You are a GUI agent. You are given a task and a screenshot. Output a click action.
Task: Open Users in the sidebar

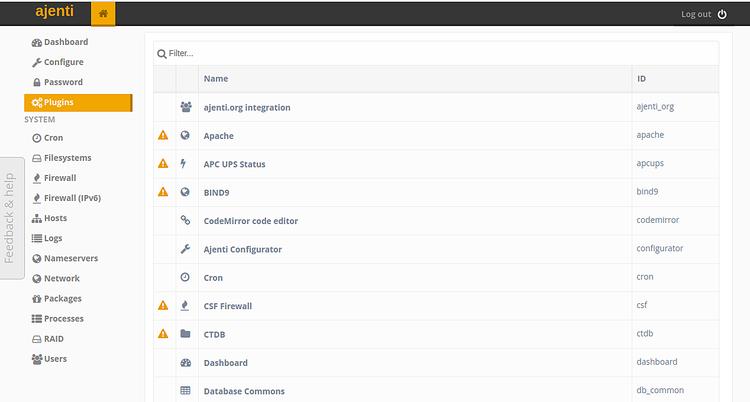pos(49,359)
